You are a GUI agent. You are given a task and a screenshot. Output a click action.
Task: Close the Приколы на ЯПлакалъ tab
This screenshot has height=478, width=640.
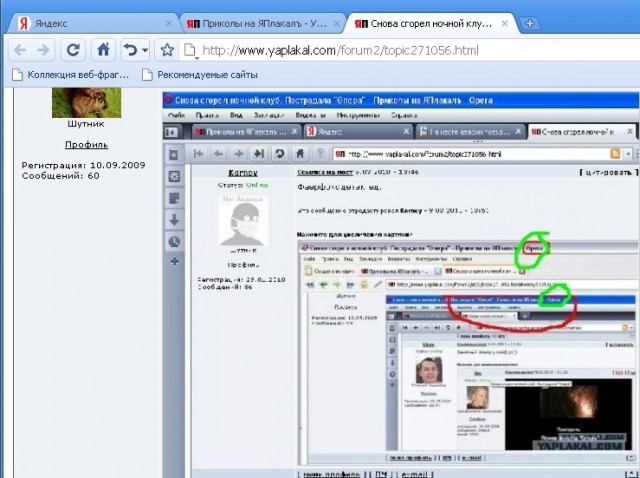tap(337, 24)
